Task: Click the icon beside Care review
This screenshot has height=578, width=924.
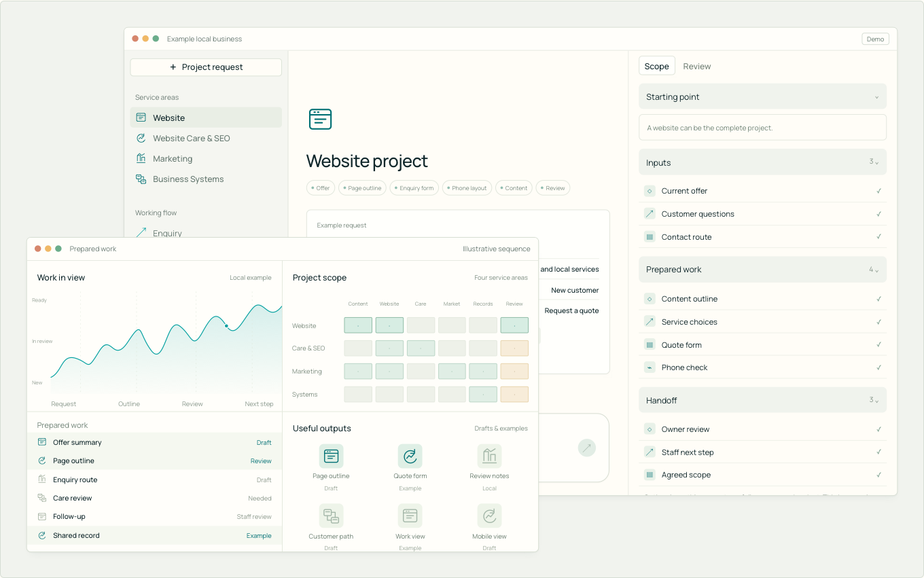Action: tap(42, 498)
